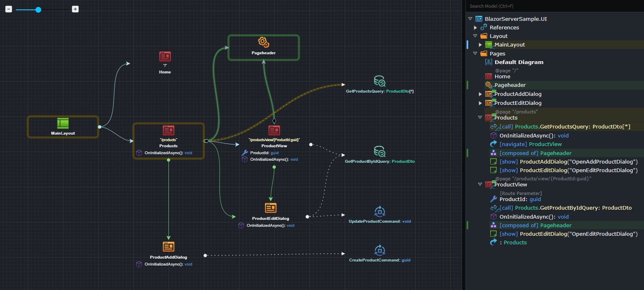Collapse the Layout folder

[x=475, y=36]
